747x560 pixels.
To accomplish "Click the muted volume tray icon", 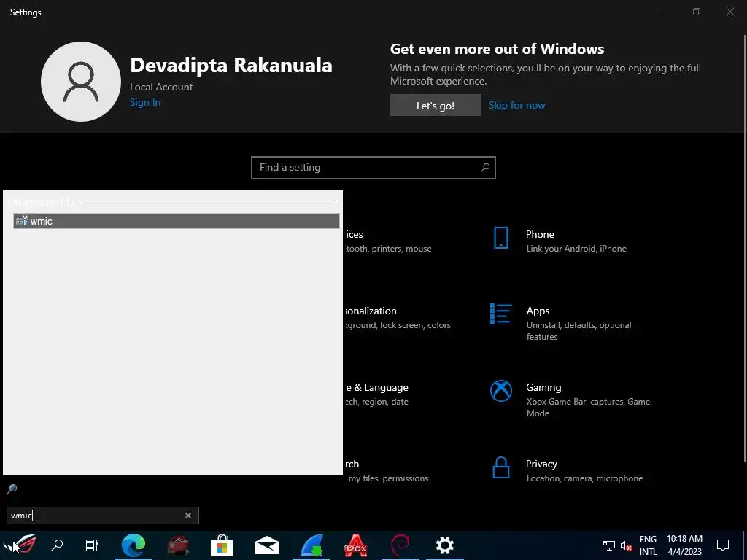I will click(x=626, y=545).
